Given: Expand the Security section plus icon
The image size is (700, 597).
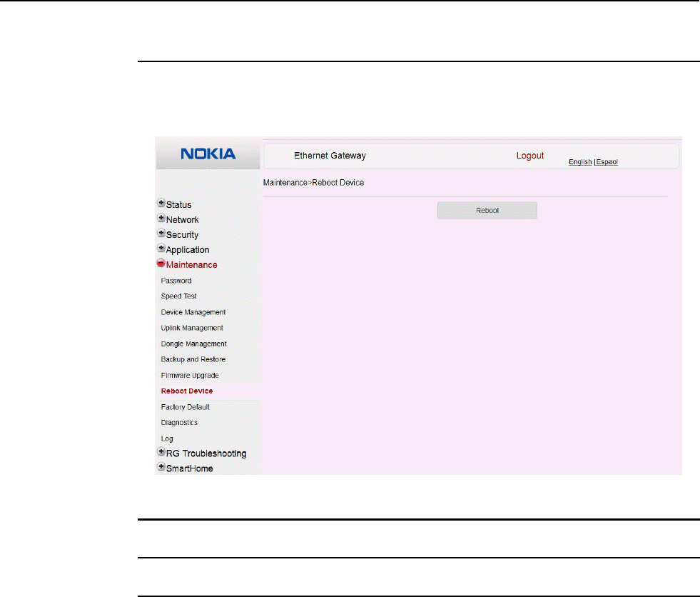Looking at the screenshot, I should click(161, 234).
